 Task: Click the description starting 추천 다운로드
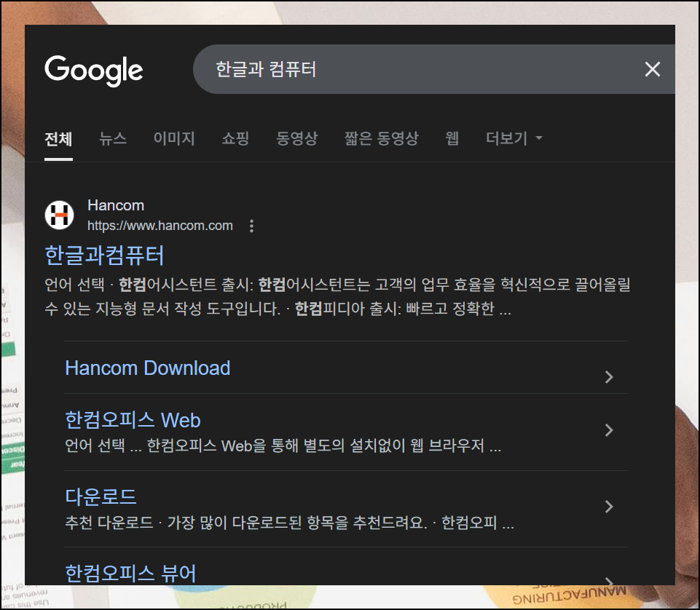click(290, 522)
